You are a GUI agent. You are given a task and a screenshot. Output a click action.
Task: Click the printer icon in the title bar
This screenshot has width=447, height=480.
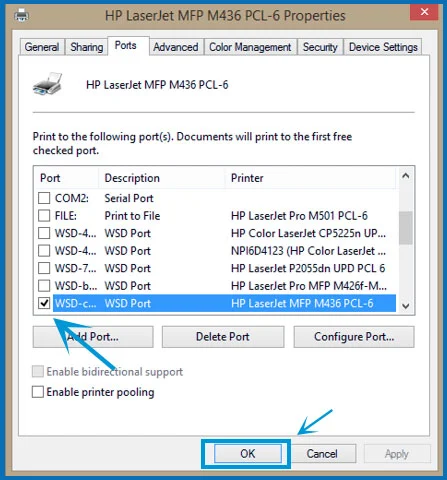click(x=22, y=15)
